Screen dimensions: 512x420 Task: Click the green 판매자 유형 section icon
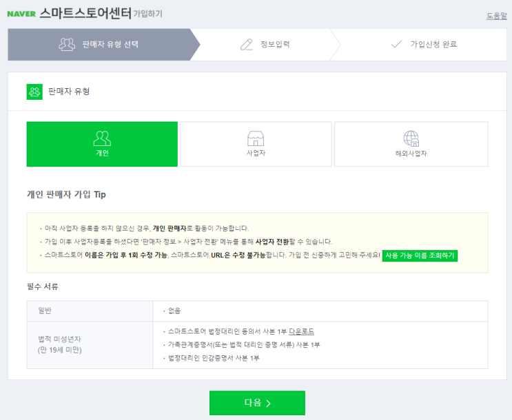(x=34, y=92)
